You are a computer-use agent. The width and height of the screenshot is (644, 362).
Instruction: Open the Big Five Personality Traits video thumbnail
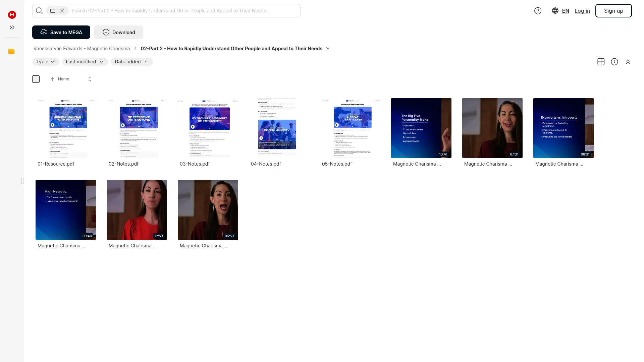(x=421, y=128)
